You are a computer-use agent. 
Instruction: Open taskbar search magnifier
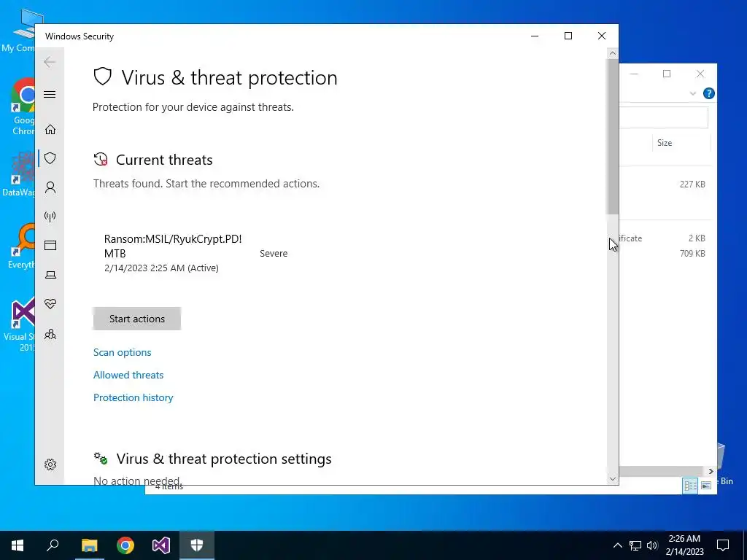(53, 545)
